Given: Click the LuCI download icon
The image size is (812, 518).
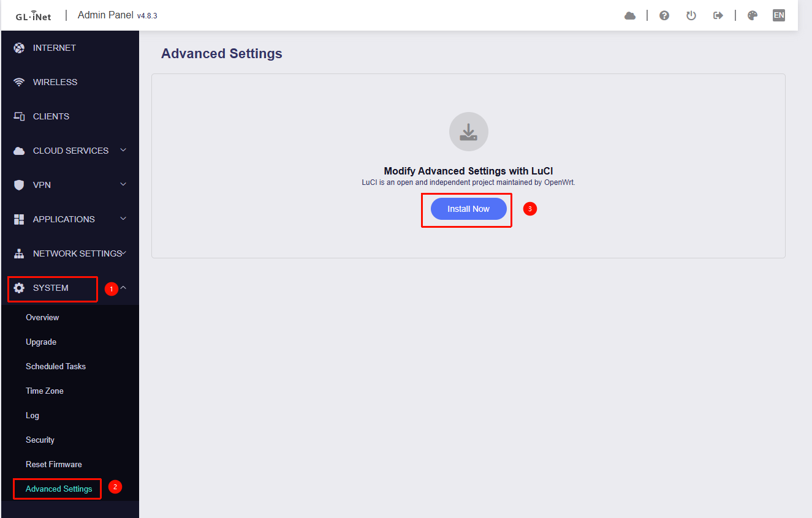Looking at the screenshot, I should pos(468,132).
